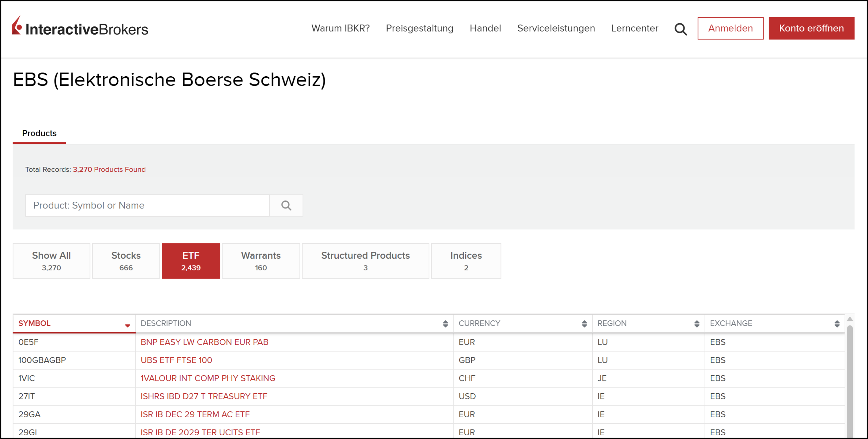This screenshot has height=439, width=868.
Task: Select the Stocks filter tab
Action: 126,261
